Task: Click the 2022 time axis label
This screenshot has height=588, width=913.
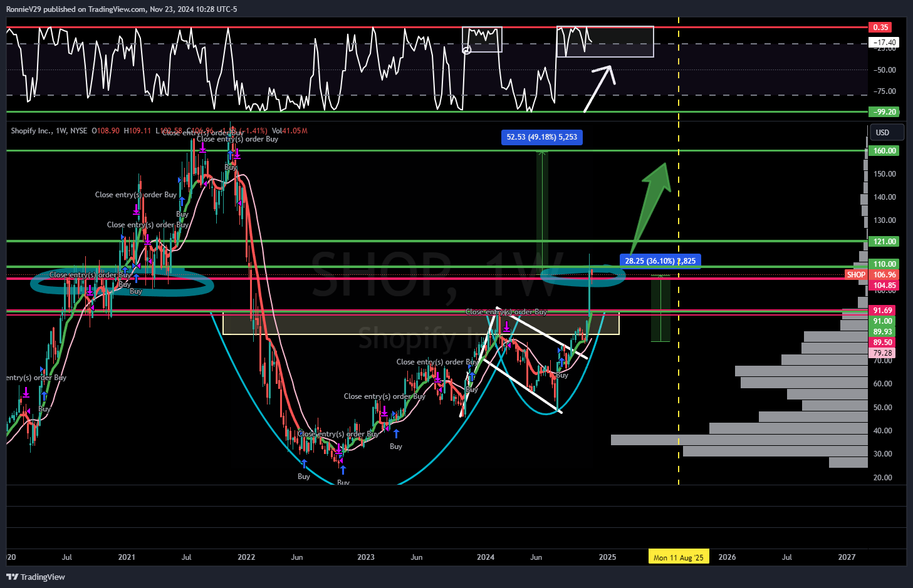Action: [246, 557]
